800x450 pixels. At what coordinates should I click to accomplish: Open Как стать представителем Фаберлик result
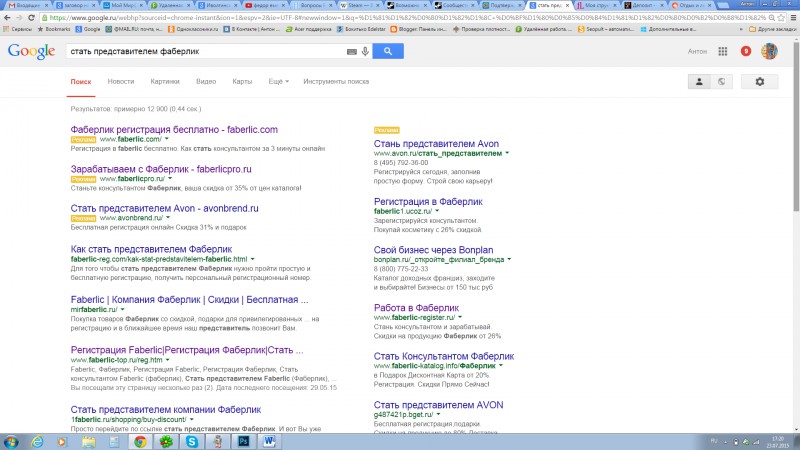coord(151,249)
